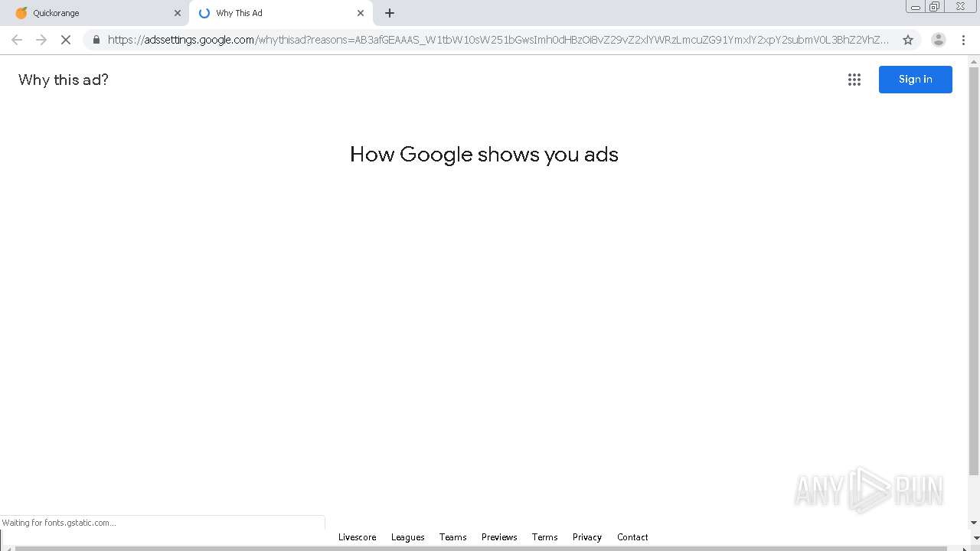Minimize the Chrome window

[x=915, y=7]
